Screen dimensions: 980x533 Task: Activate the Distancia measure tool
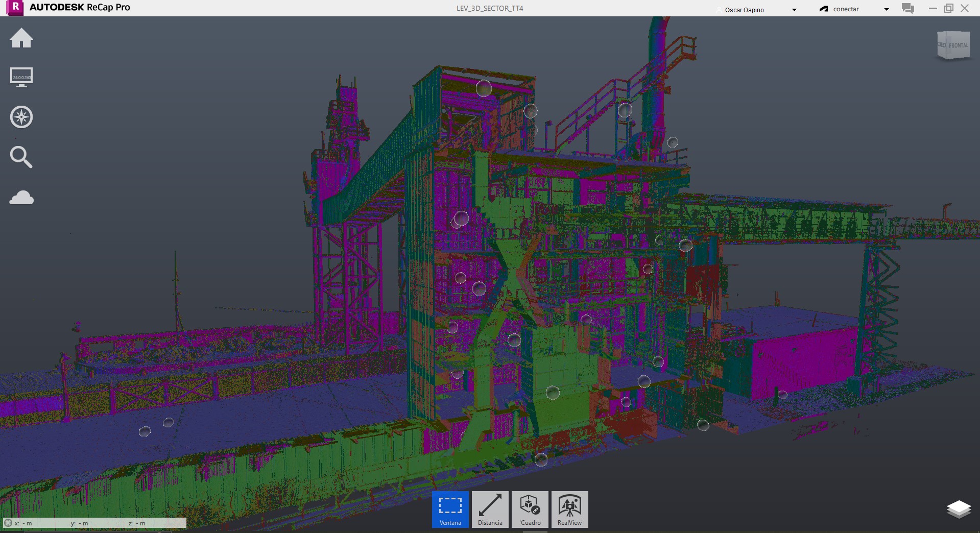[x=490, y=509]
